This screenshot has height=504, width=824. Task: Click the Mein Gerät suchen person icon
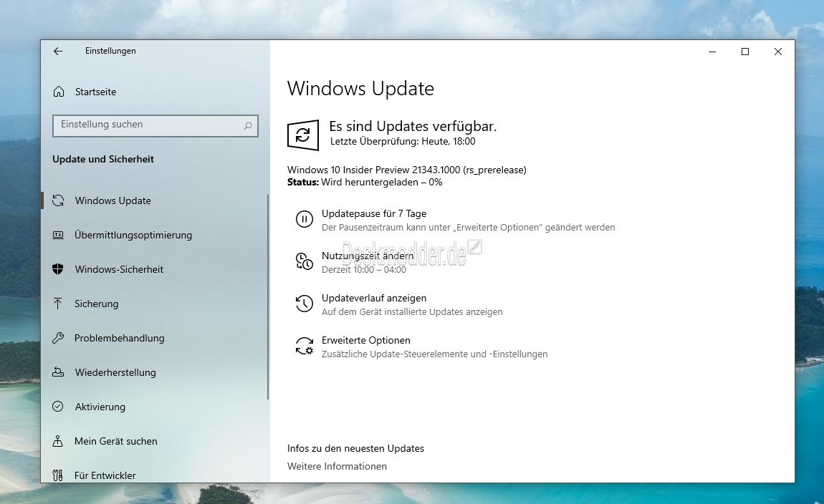click(58, 441)
